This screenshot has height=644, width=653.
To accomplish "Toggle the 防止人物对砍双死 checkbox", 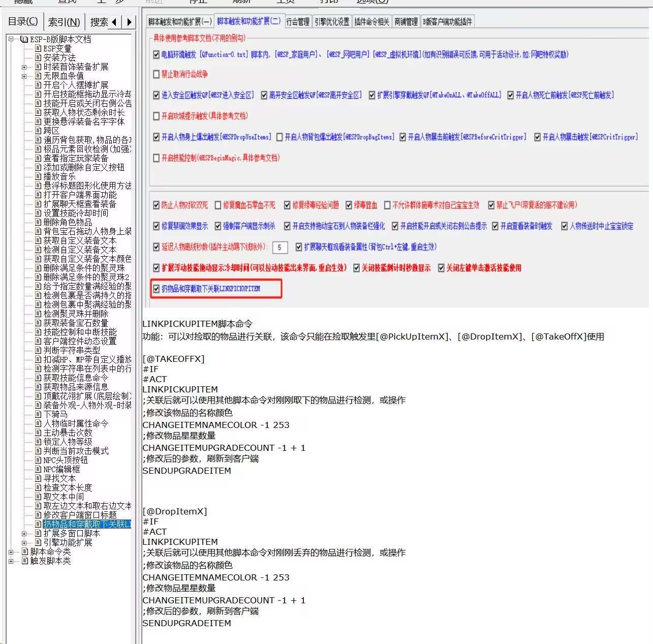I will pos(157,205).
